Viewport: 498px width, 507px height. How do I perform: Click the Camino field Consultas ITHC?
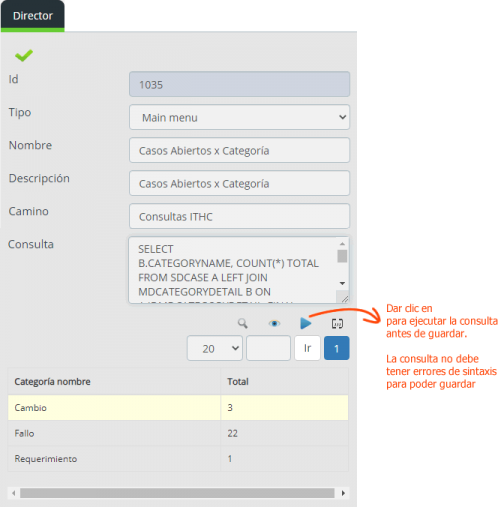point(239,216)
